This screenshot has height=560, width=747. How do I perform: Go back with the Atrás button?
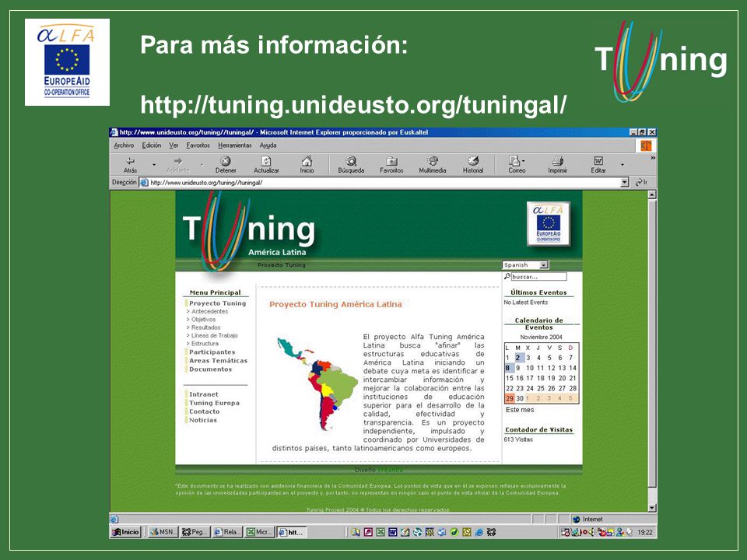point(130,165)
